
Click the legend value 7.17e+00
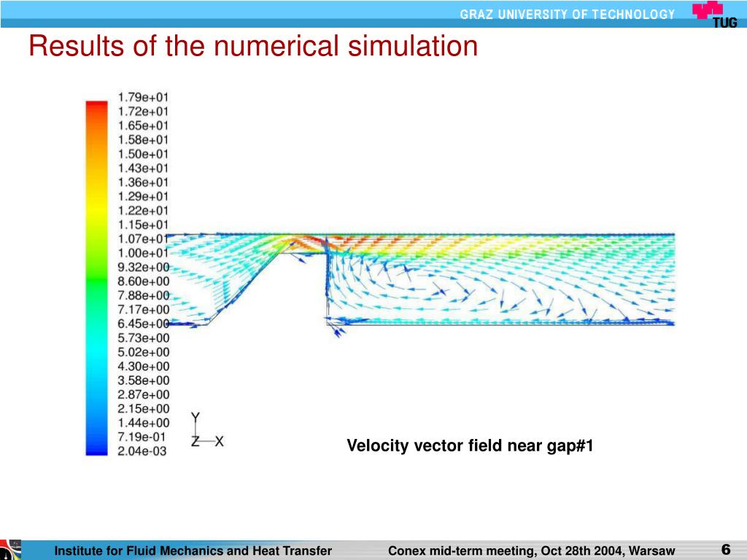[144, 309]
